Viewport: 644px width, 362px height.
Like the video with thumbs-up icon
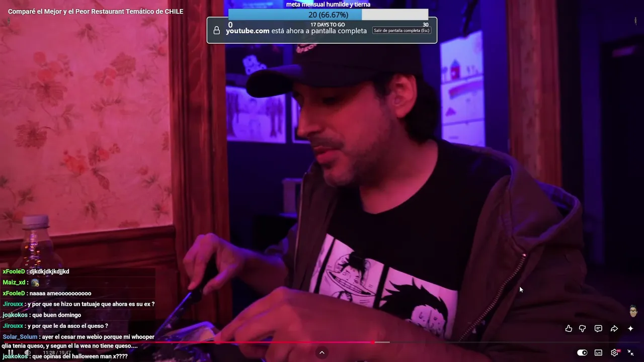point(569,328)
